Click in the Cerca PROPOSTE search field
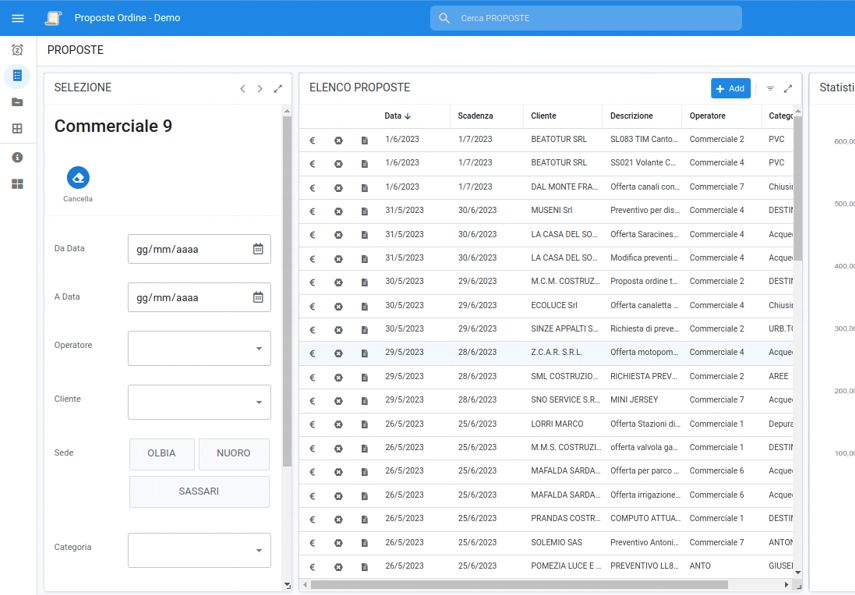855x595 pixels. click(586, 18)
